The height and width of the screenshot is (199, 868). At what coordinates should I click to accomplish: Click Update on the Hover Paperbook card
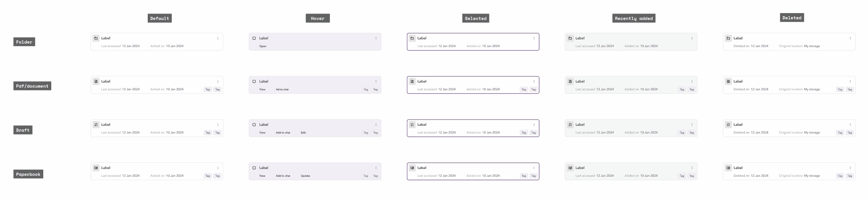point(306,176)
